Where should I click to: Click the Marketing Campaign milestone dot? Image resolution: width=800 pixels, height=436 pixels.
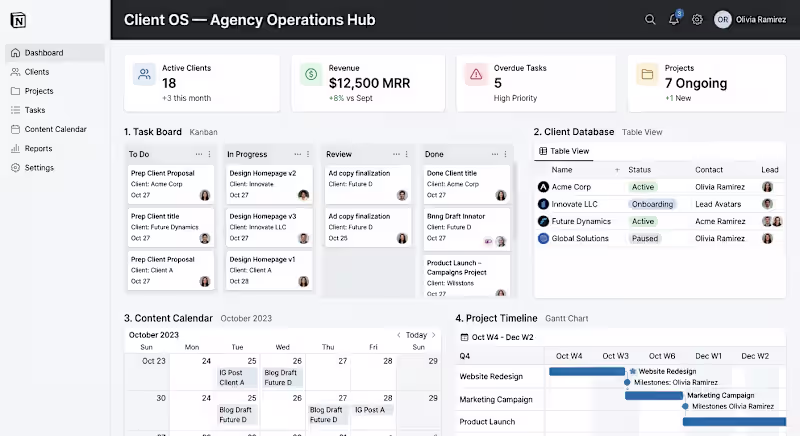pos(685,406)
